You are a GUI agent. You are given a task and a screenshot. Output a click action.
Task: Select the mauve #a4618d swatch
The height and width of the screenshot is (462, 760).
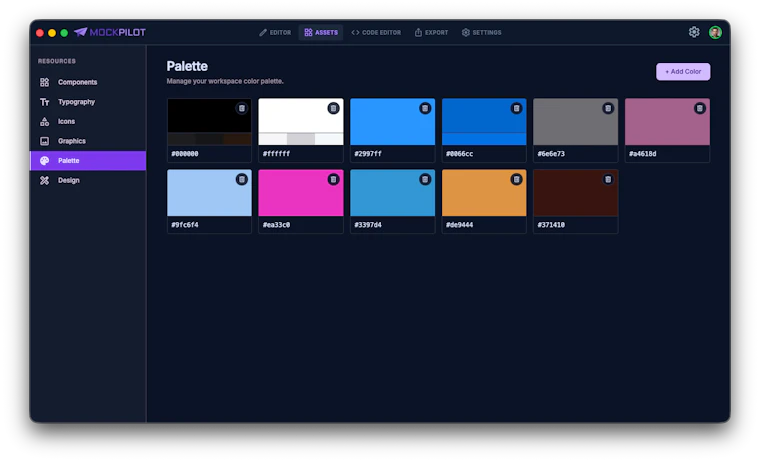coord(667,122)
